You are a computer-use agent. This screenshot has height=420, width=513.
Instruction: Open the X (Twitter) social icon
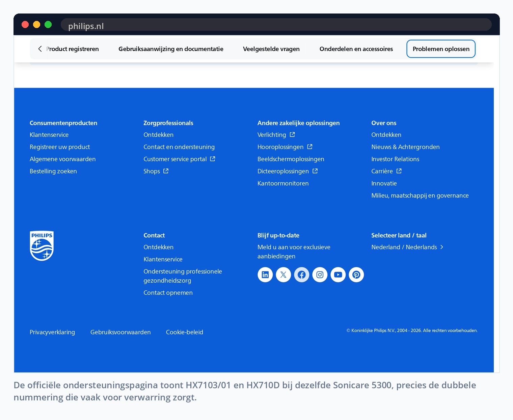[x=283, y=274]
